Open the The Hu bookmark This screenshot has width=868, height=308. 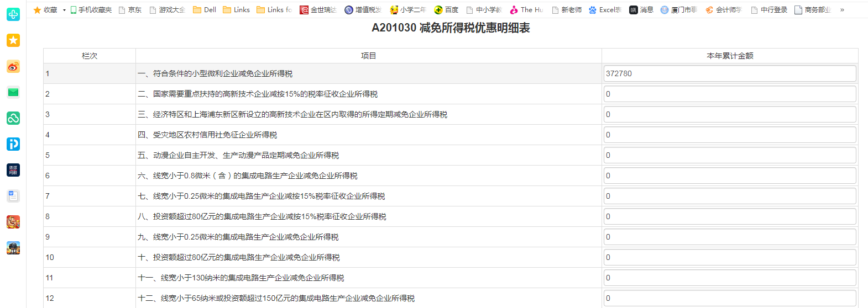coord(527,10)
